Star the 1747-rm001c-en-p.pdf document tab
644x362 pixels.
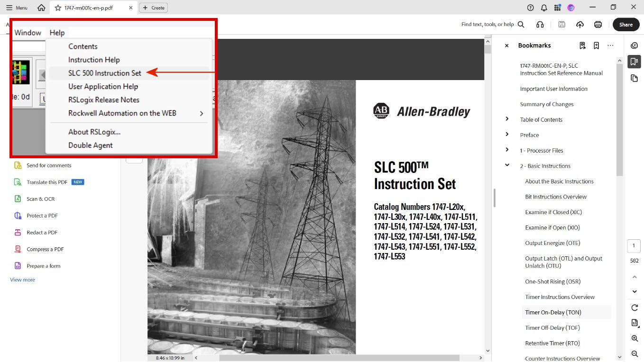(58, 8)
